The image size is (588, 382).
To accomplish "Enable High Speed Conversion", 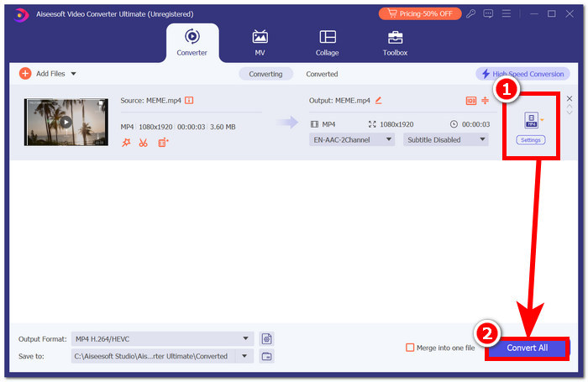I will point(522,74).
